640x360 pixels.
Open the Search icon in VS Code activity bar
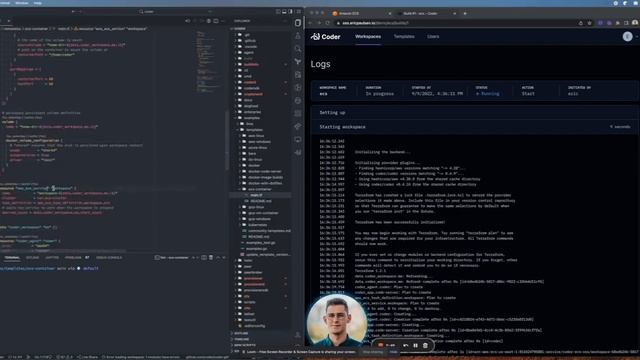[298, 49]
